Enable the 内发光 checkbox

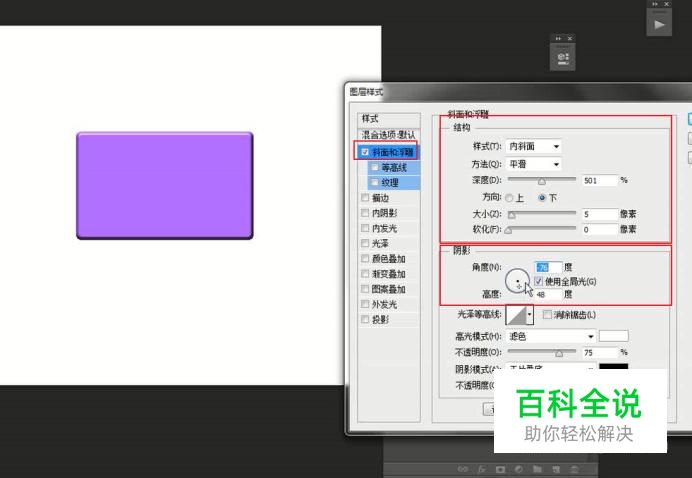pyautogui.click(x=365, y=228)
